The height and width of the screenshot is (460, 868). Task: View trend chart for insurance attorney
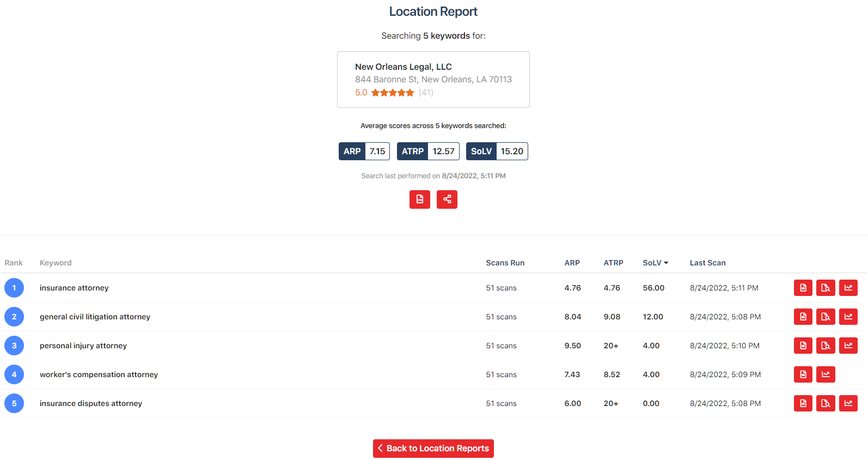848,288
